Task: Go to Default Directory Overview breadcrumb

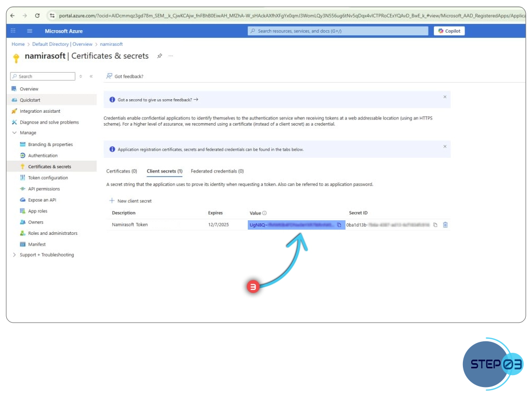Action: tap(62, 44)
